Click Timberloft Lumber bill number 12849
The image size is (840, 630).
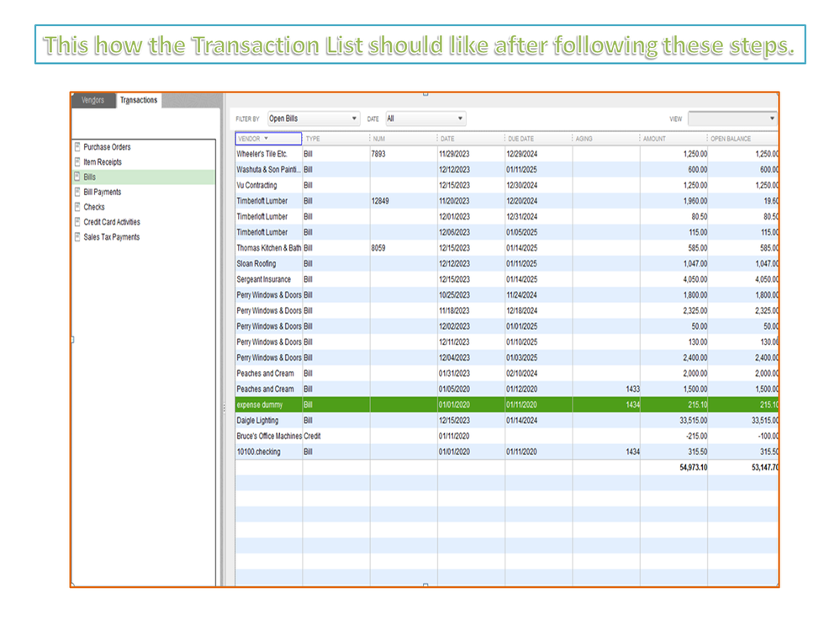pyautogui.click(x=380, y=201)
